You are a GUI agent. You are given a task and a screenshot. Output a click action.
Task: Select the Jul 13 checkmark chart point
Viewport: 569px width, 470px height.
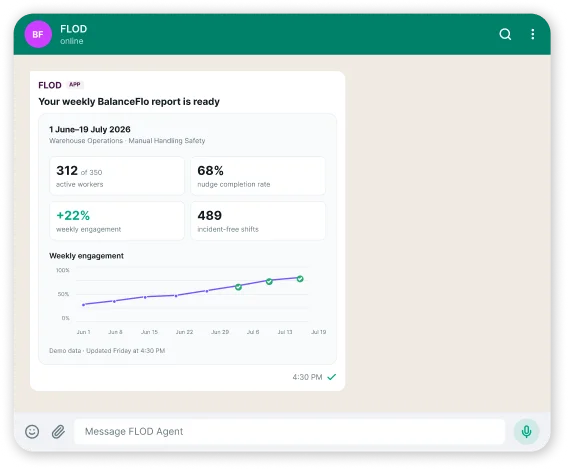pyautogui.click(x=269, y=281)
